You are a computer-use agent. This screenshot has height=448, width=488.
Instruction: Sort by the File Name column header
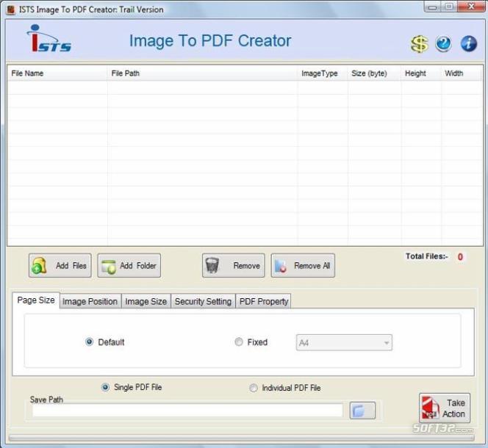57,73
